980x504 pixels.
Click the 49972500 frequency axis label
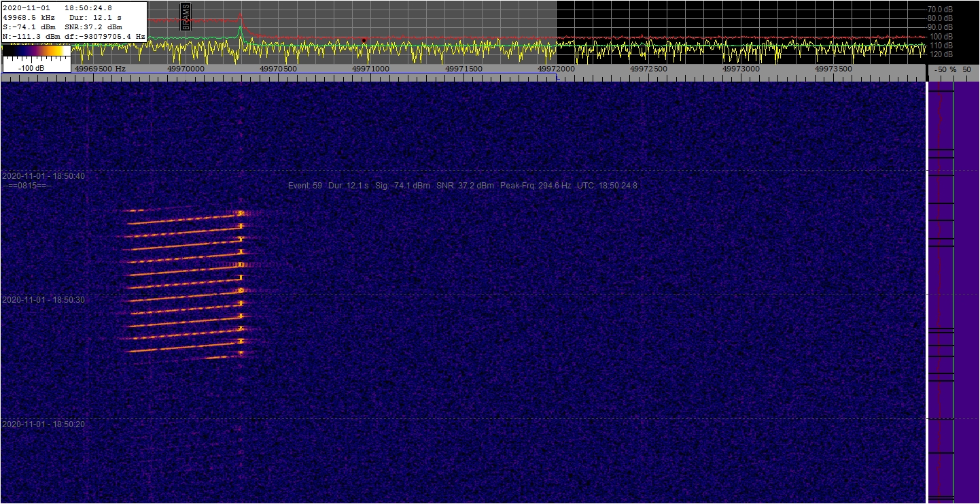(x=648, y=69)
